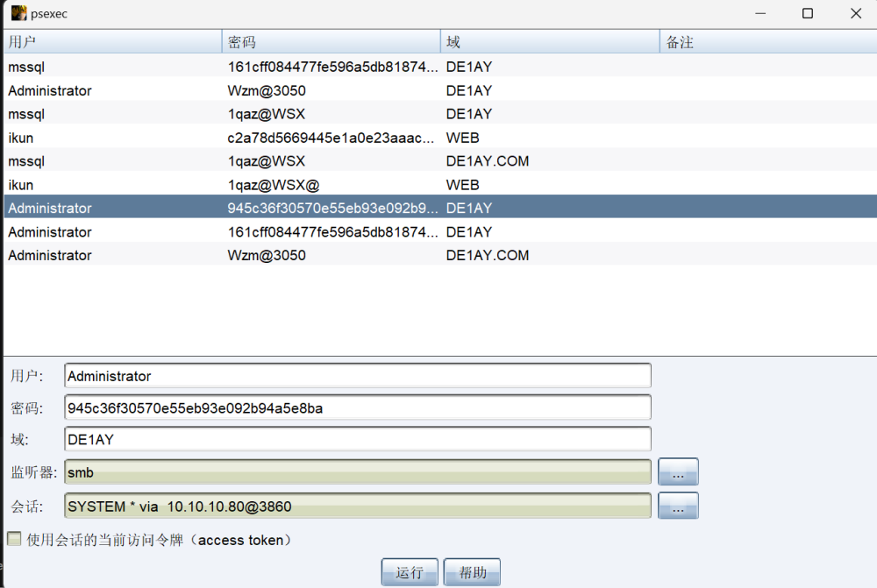Select mssql row with domain DE1AY.COM

pos(263,161)
